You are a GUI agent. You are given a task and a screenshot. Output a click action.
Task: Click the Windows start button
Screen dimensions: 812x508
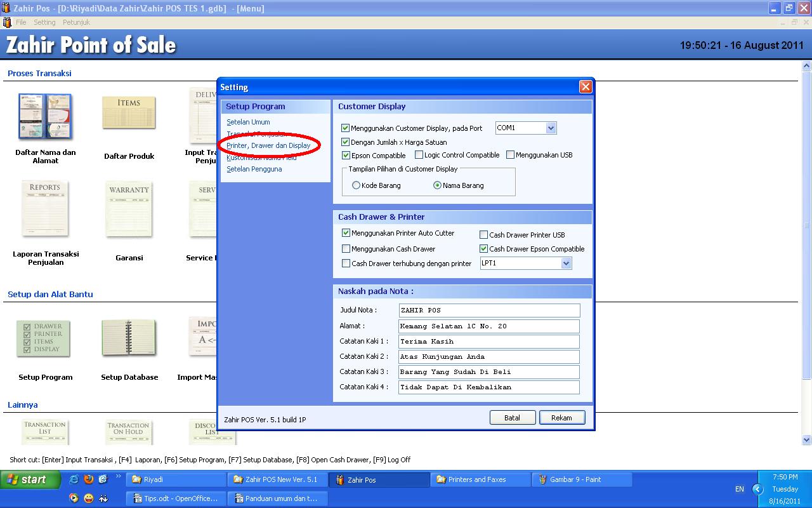point(30,479)
